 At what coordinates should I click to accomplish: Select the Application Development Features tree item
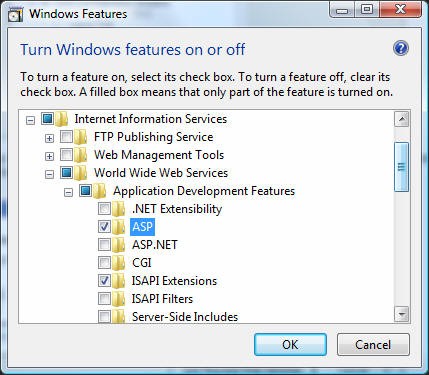[204, 191]
